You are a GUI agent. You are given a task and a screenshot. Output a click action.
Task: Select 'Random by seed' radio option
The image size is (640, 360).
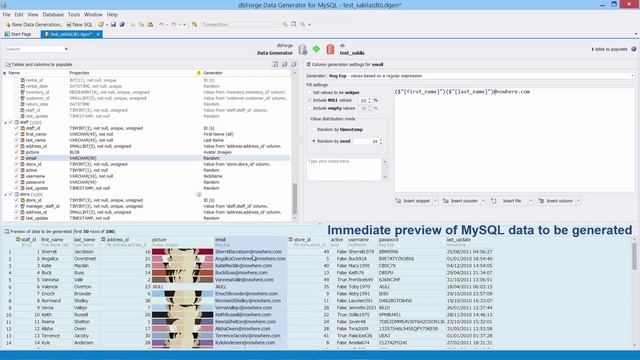point(313,141)
